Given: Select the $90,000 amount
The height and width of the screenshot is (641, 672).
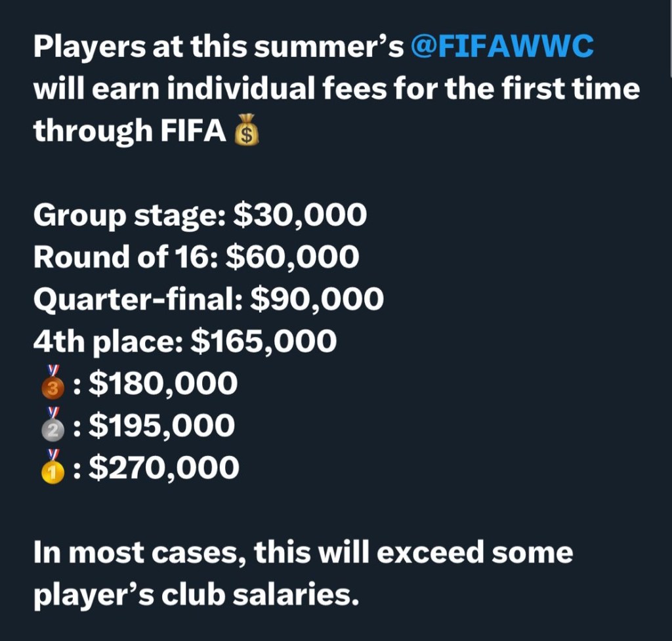Looking at the screenshot, I should coord(318,300).
